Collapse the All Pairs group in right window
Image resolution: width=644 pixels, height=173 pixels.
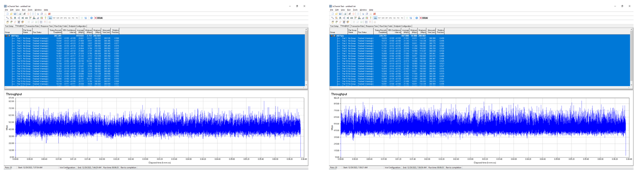coord(335,36)
